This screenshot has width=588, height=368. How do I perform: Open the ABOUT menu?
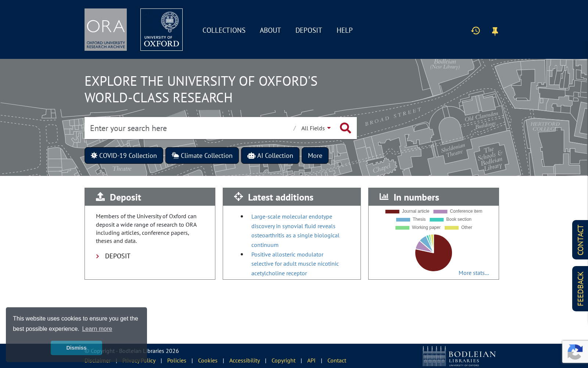pos(270,30)
